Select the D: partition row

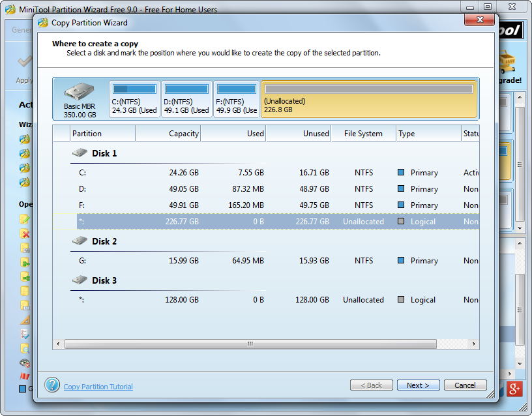(x=266, y=188)
